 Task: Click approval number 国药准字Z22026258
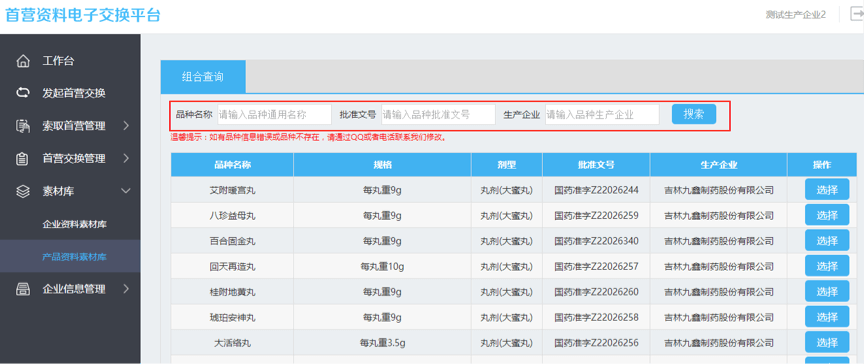pos(596,317)
